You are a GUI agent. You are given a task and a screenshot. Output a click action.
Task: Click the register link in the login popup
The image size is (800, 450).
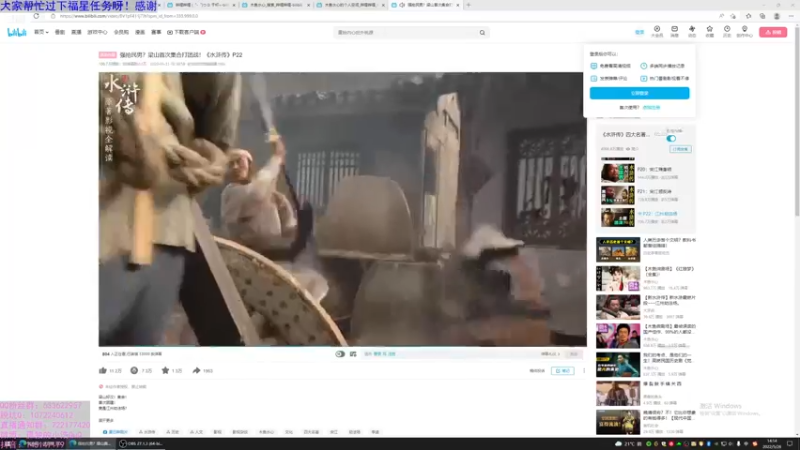point(652,108)
